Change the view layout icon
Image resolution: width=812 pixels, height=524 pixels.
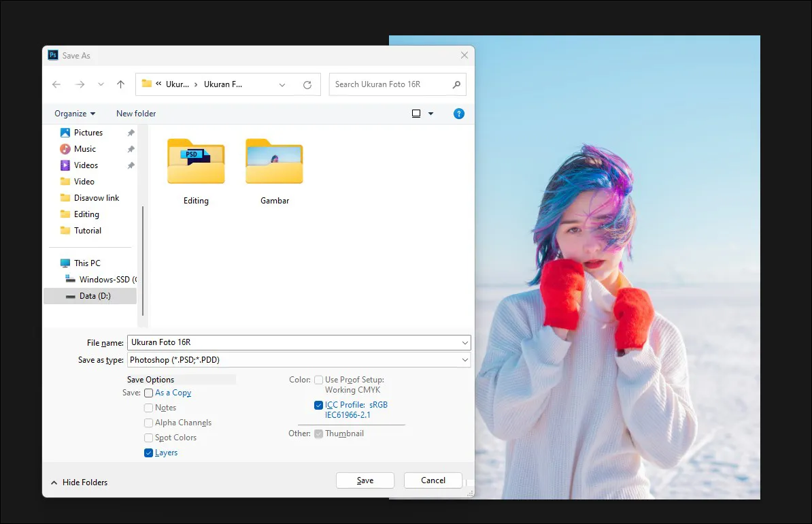point(416,114)
